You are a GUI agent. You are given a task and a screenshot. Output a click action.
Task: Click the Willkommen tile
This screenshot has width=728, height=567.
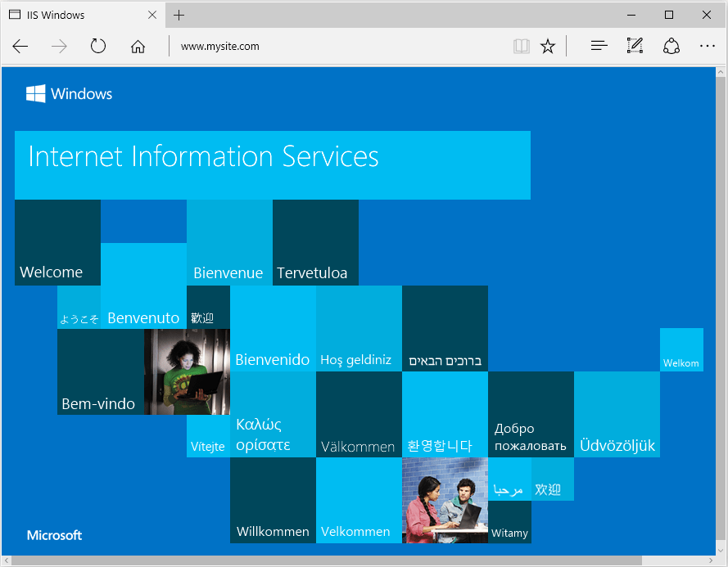tap(273, 501)
